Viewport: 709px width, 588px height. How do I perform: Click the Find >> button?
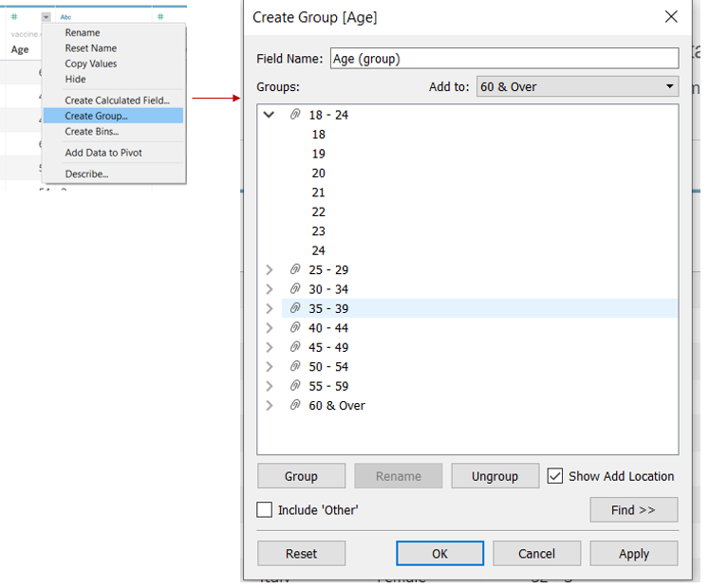[x=633, y=510]
